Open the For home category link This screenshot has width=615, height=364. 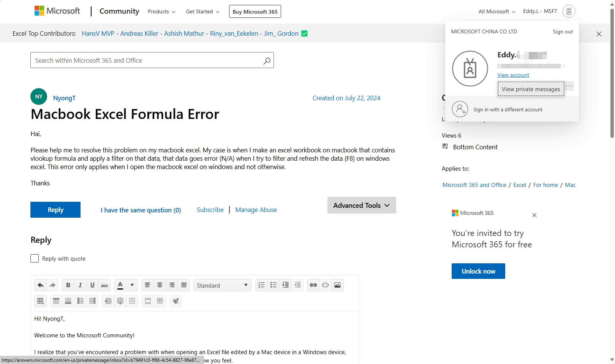pos(545,185)
